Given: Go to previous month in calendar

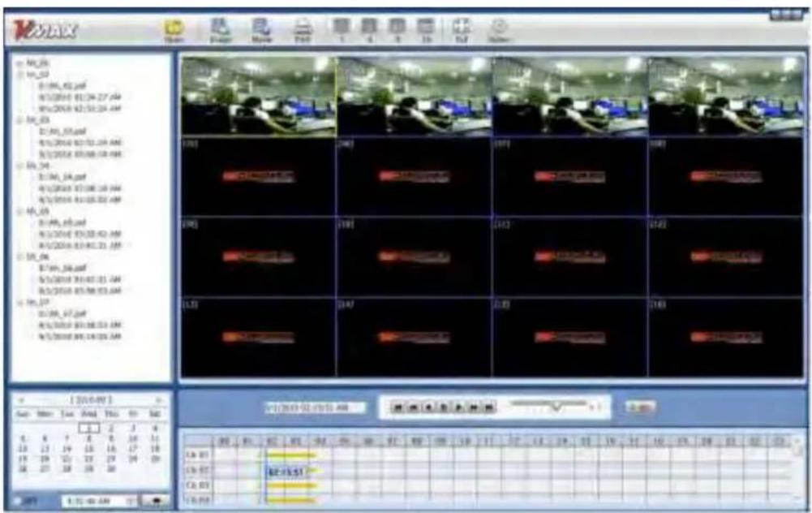Looking at the screenshot, I should [22, 400].
